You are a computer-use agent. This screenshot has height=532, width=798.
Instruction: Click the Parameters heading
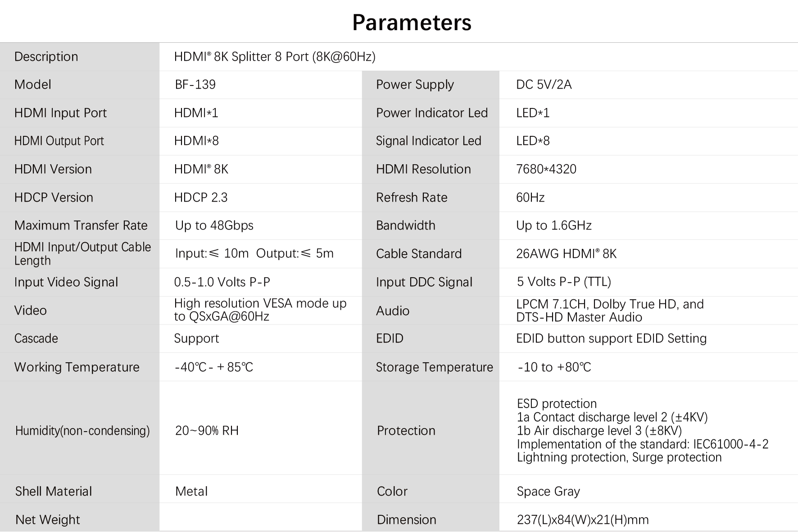[412, 23]
